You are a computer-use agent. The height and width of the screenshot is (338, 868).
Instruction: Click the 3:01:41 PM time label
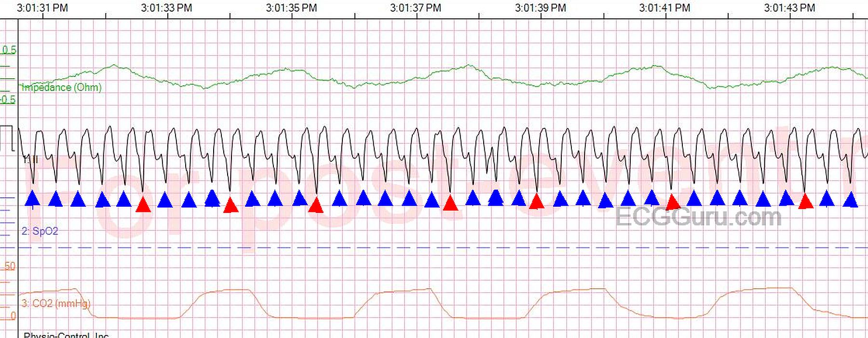click(665, 8)
